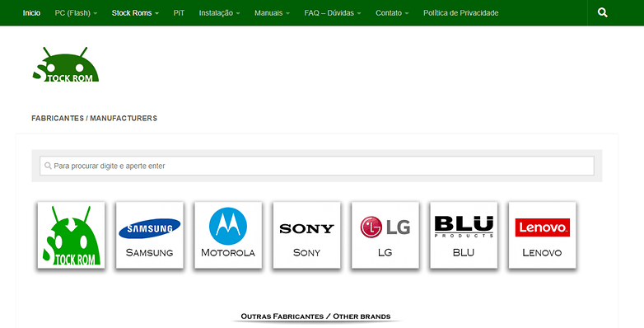Viewport: 644px width, 328px height.
Task: Open the Lenovo manufacturer tile
Action: (x=542, y=235)
